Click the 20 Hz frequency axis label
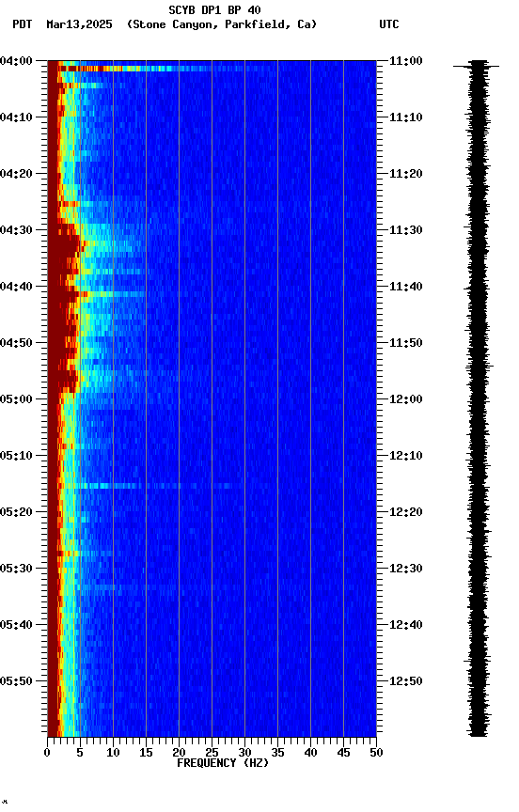This screenshot has width=519, height=812. click(179, 753)
